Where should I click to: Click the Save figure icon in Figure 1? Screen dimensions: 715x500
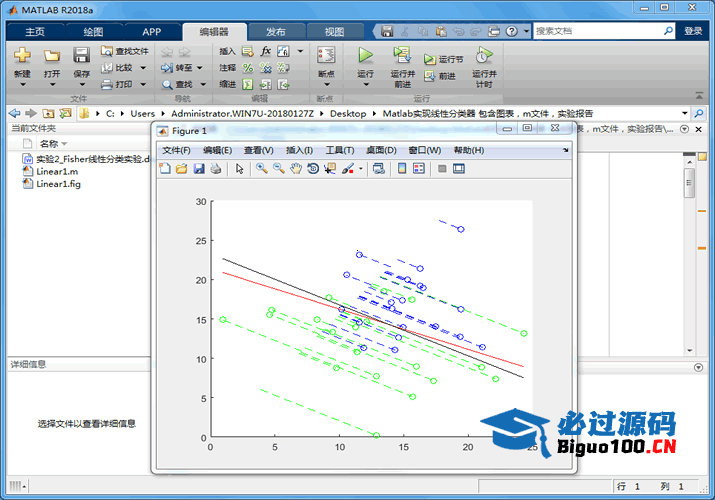199,169
